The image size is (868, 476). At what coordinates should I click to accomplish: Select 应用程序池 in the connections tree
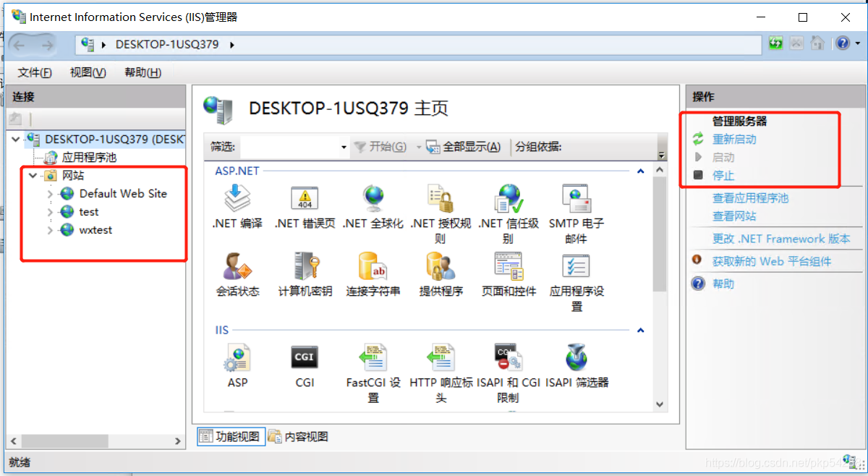pyautogui.click(x=89, y=157)
